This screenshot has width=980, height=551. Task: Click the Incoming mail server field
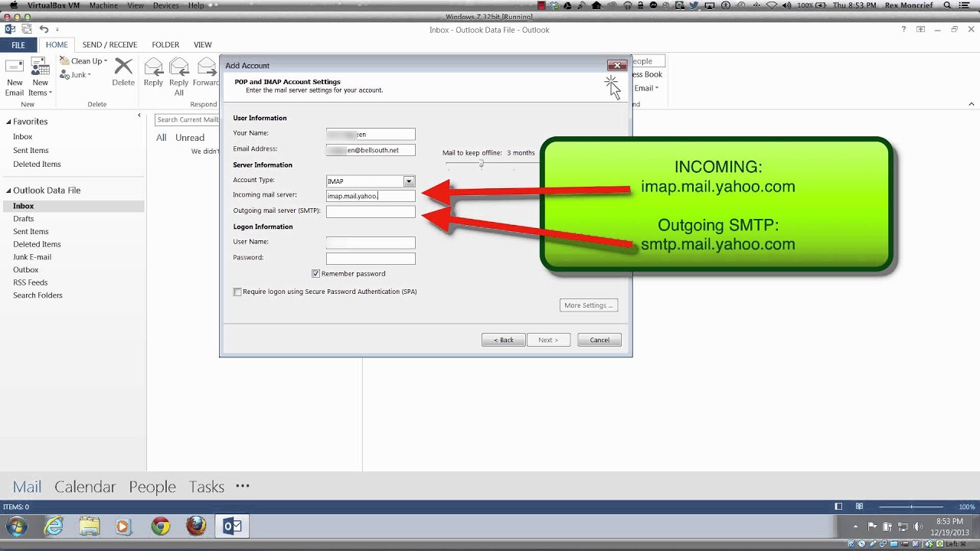(371, 196)
